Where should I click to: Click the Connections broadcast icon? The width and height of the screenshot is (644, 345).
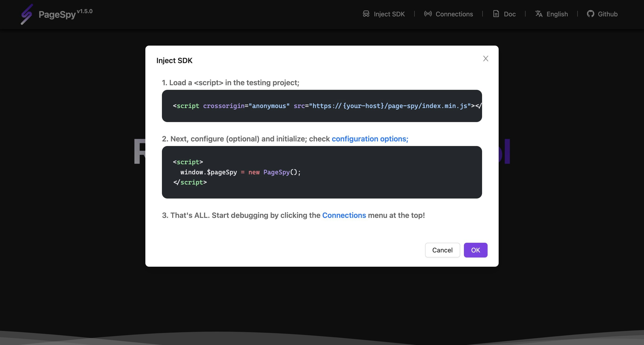point(428,14)
